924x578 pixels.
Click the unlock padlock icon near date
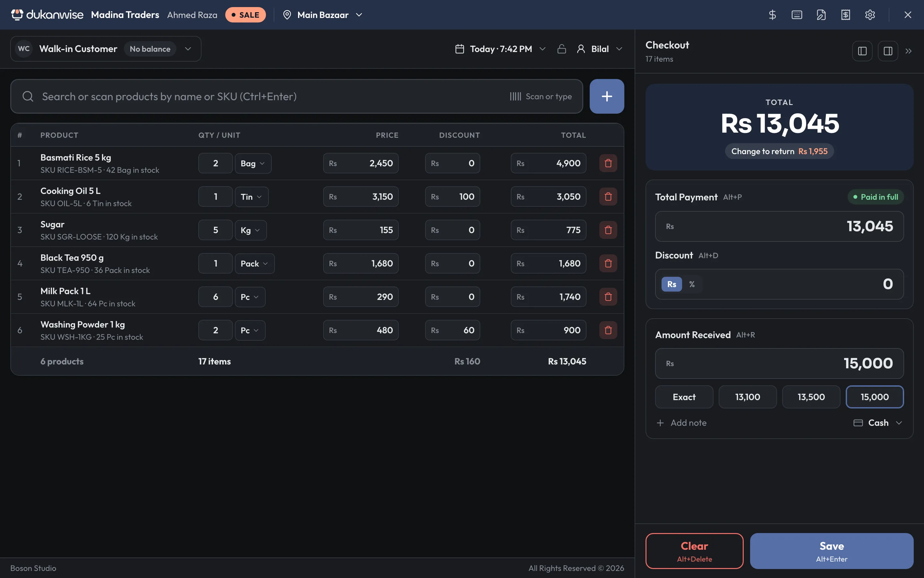click(561, 49)
